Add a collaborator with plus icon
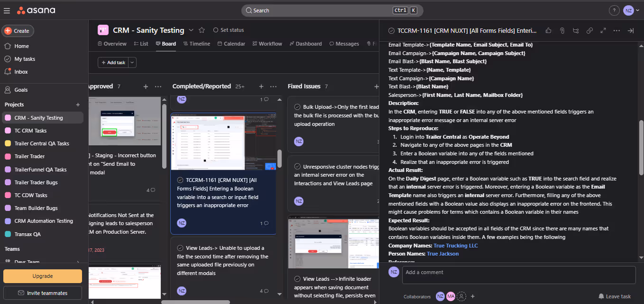 (473, 296)
